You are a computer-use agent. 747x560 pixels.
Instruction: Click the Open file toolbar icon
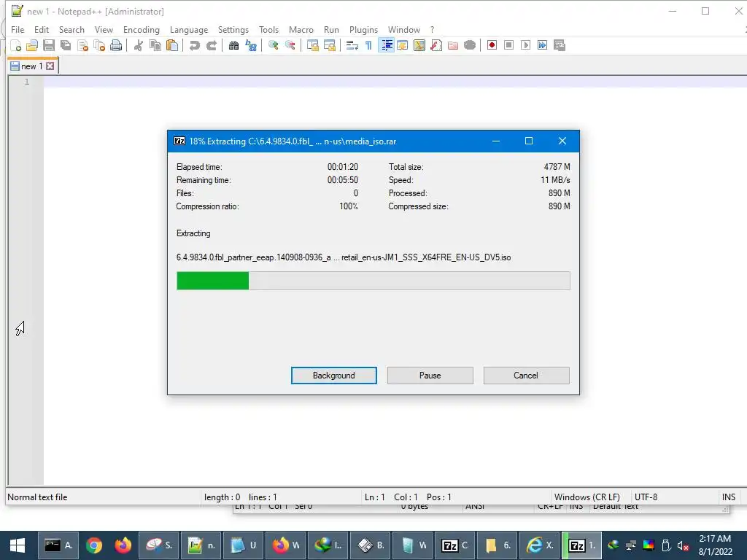click(32, 45)
